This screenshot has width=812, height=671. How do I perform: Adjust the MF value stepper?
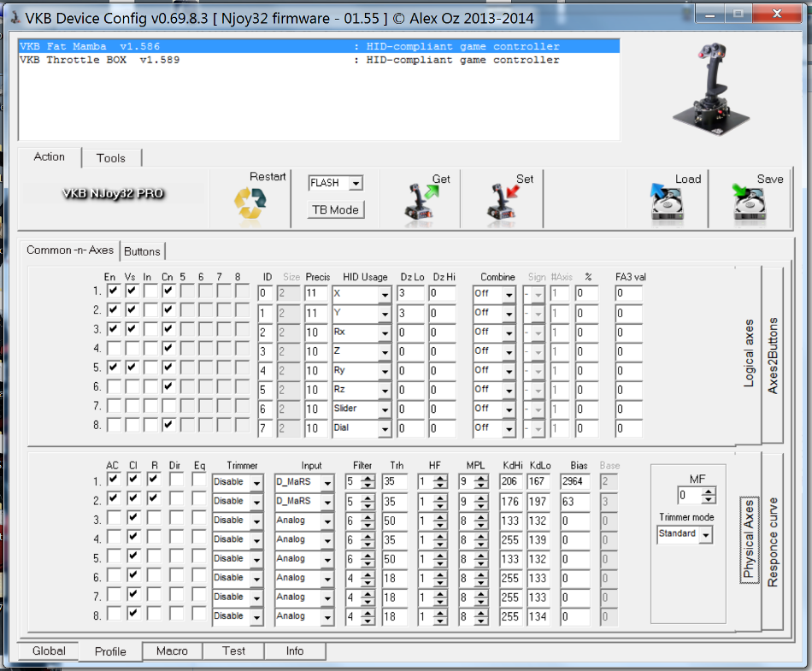pyautogui.click(x=709, y=495)
